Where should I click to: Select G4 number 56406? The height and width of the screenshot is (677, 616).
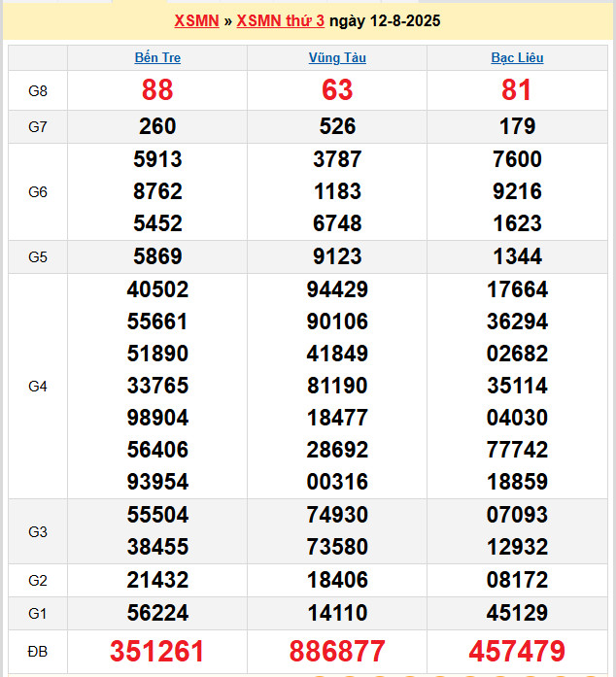point(157,450)
